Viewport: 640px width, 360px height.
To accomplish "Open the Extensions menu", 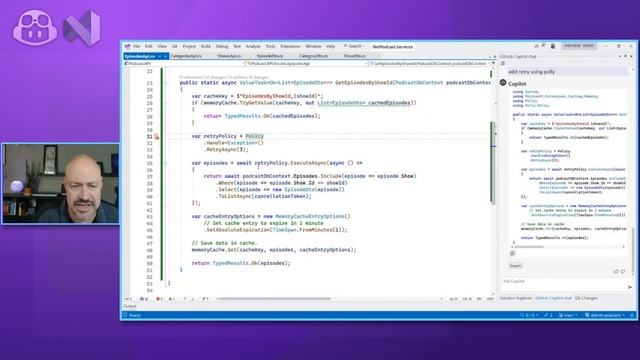I will [290, 47].
